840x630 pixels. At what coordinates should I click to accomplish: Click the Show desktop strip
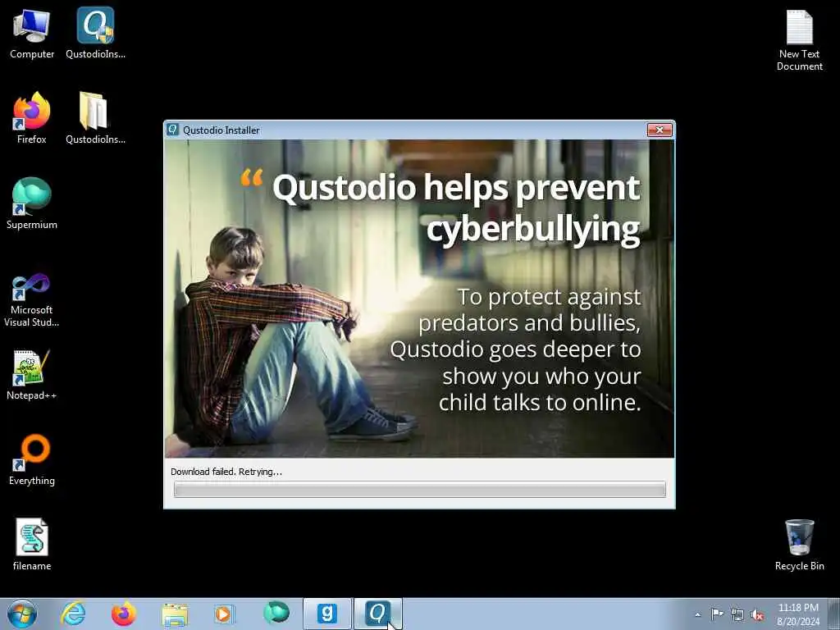[834, 614]
